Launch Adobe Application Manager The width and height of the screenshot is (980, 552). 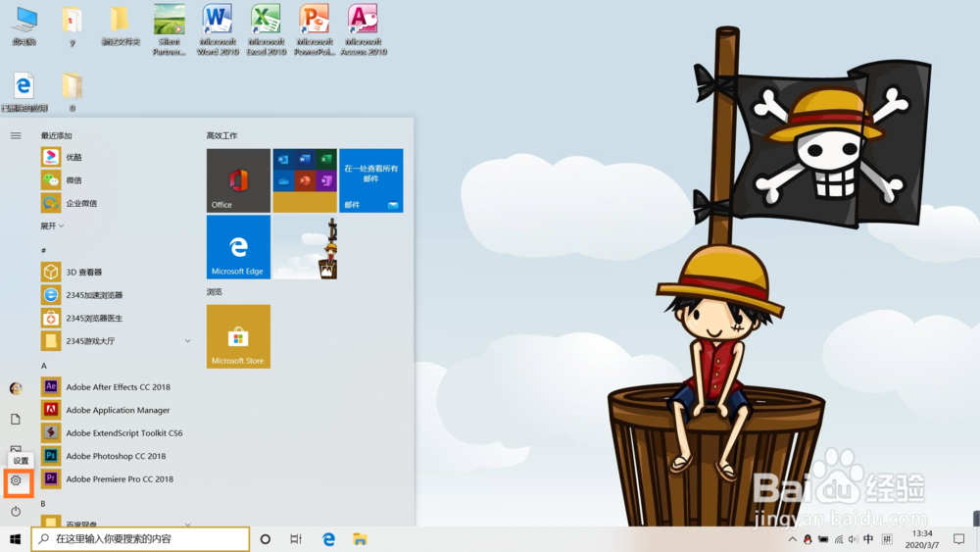pyautogui.click(x=116, y=410)
